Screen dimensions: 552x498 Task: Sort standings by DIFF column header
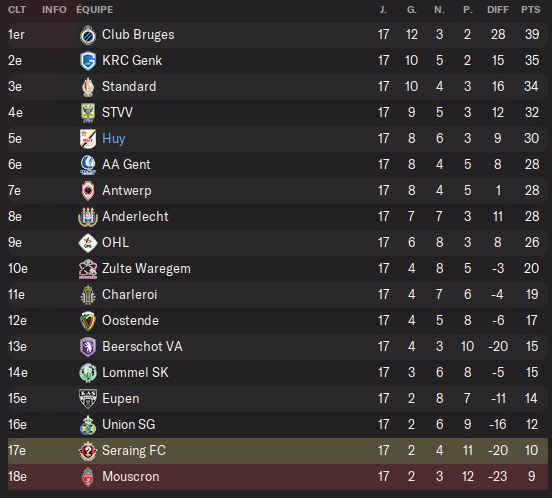[498, 10]
